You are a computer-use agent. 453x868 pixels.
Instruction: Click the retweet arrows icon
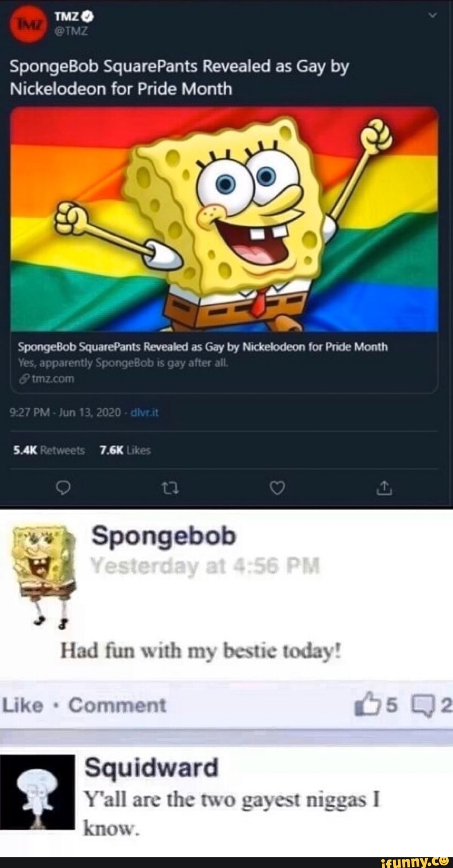(170, 487)
